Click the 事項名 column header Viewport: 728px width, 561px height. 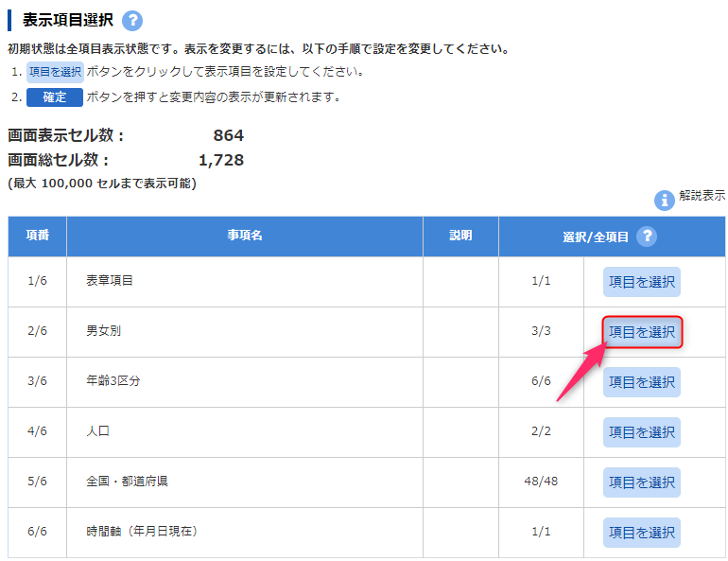(245, 236)
